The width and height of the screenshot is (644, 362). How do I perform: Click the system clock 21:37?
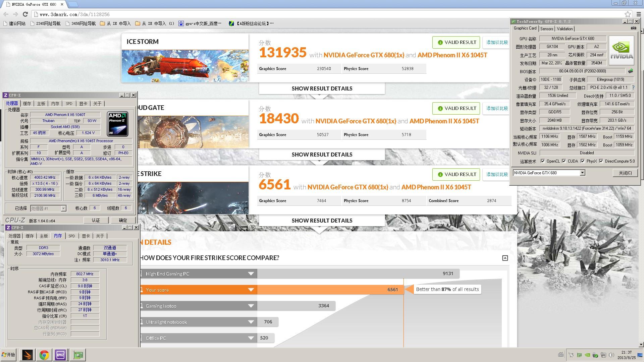(627, 352)
